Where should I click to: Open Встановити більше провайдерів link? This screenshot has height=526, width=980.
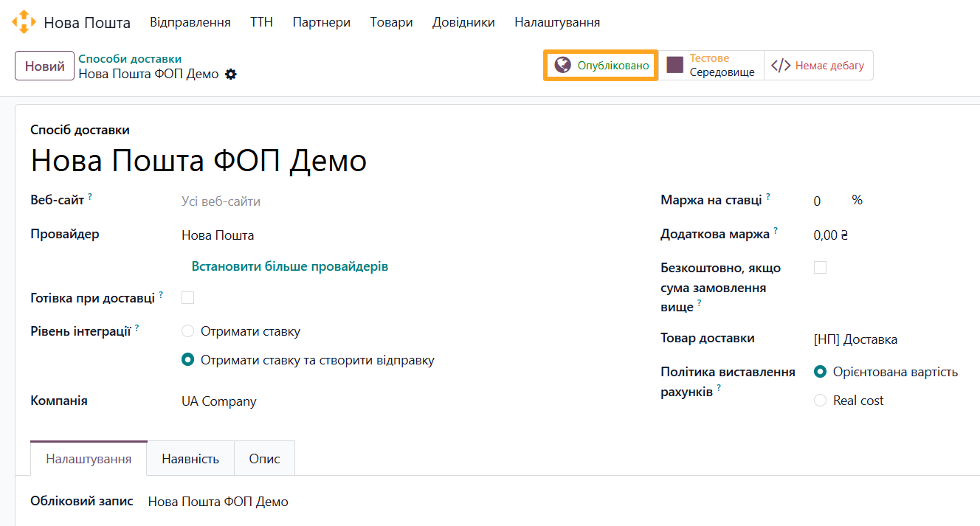click(x=290, y=266)
